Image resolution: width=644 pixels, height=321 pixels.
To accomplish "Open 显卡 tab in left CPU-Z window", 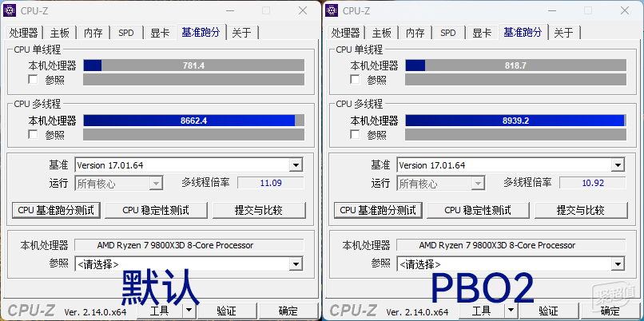I will point(160,33).
